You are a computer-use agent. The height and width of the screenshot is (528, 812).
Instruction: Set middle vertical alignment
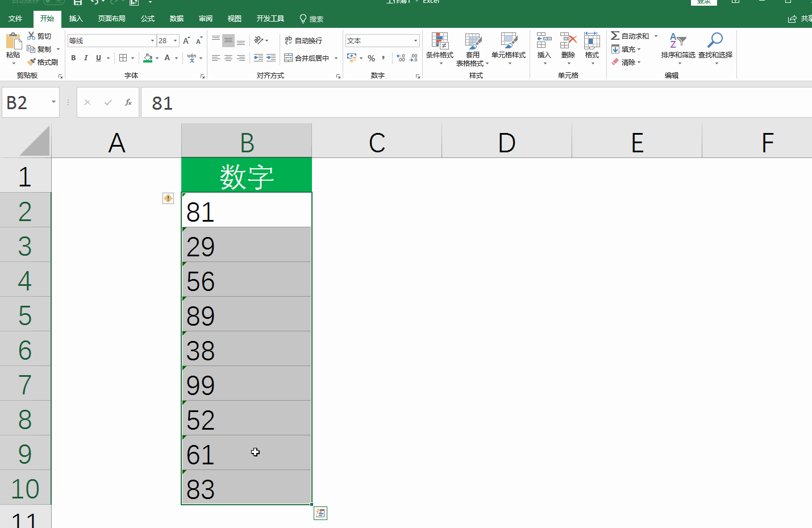[228, 40]
